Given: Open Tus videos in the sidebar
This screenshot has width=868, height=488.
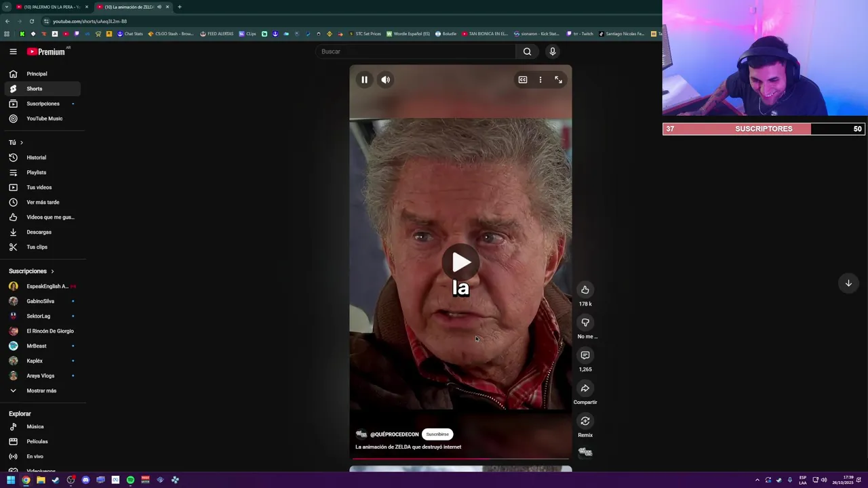Looking at the screenshot, I should (x=43, y=188).
